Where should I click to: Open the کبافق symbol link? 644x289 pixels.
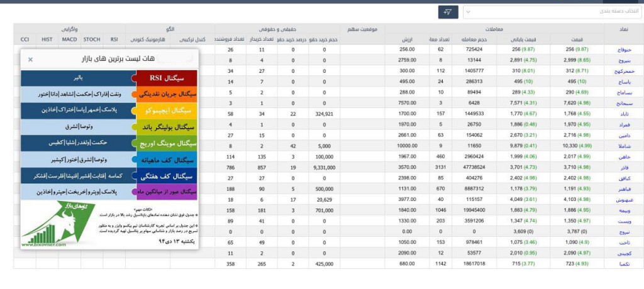[x=624, y=178]
